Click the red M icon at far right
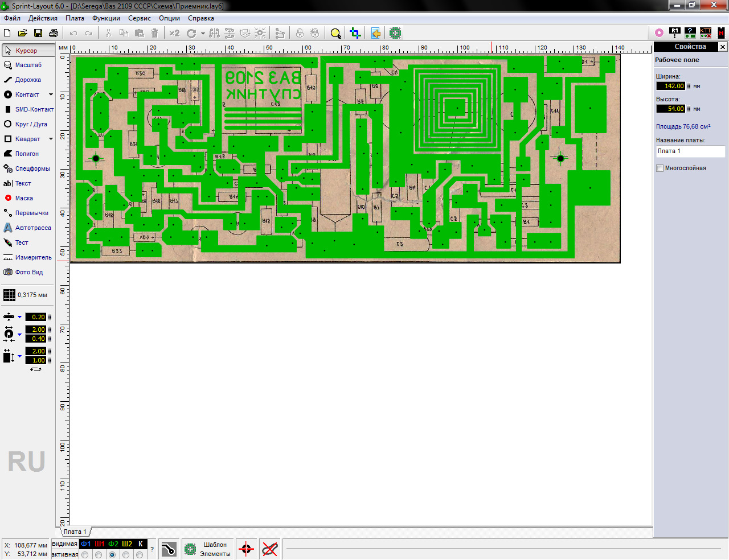 pos(722,33)
